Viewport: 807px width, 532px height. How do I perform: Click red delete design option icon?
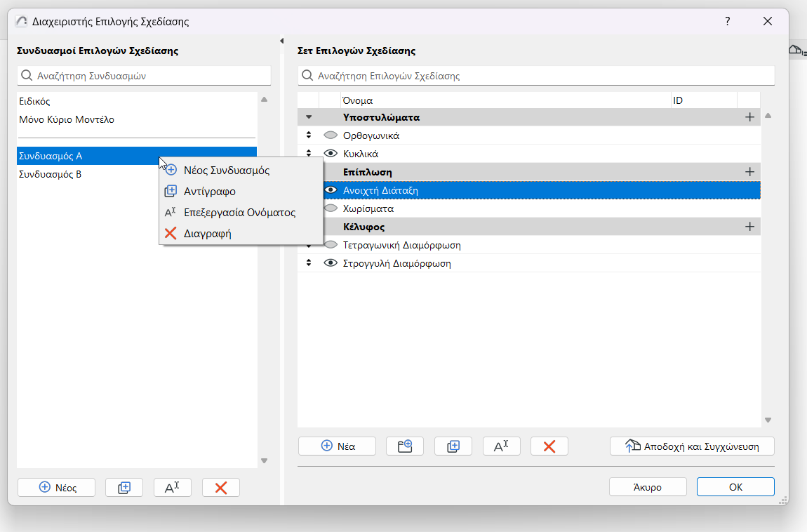pyautogui.click(x=549, y=446)
